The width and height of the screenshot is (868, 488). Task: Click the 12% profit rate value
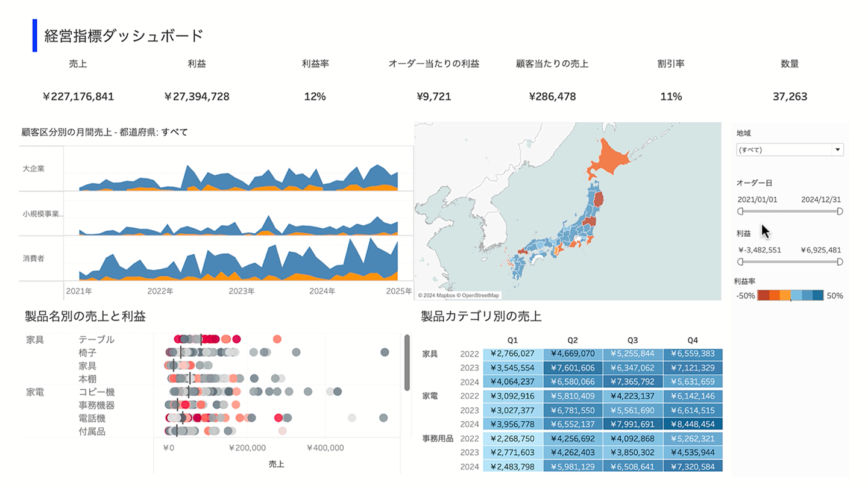[x=315, y=96]
